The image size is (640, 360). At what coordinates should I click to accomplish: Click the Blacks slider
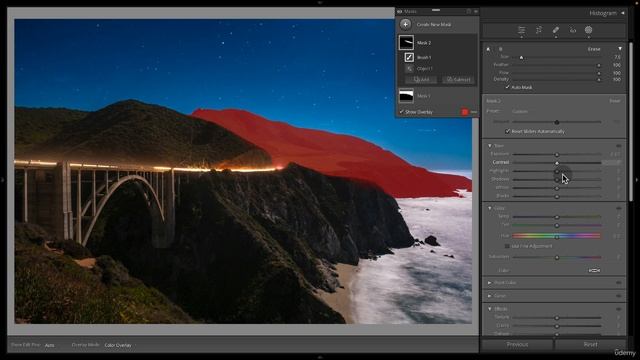pyautogui.click(x=557, y=196)
